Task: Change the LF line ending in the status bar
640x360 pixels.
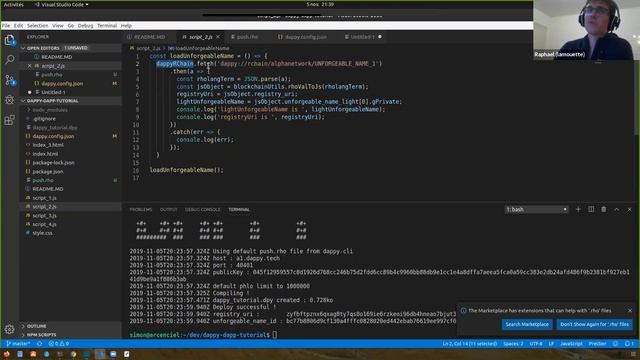Action: click(551, 344)
